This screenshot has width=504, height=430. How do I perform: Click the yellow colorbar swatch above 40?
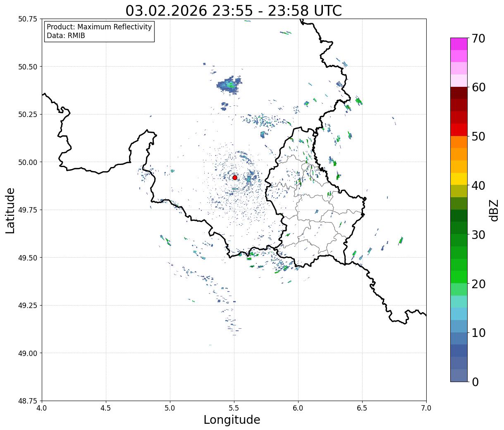(459, 179)
